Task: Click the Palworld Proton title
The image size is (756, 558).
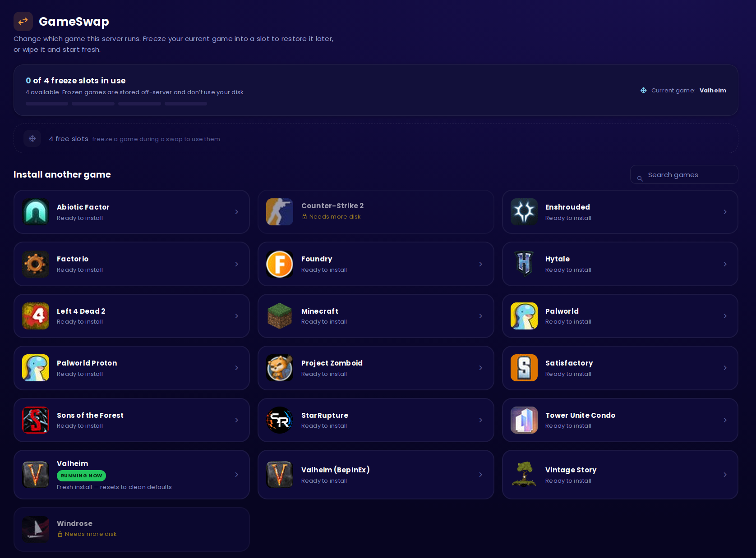Action: (x=87, y=363)
